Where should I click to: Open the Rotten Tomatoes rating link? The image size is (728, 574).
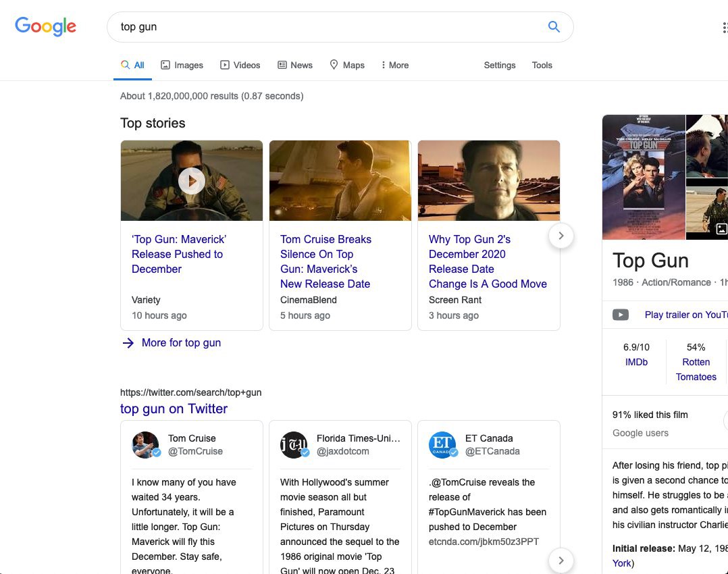[696, 369]
